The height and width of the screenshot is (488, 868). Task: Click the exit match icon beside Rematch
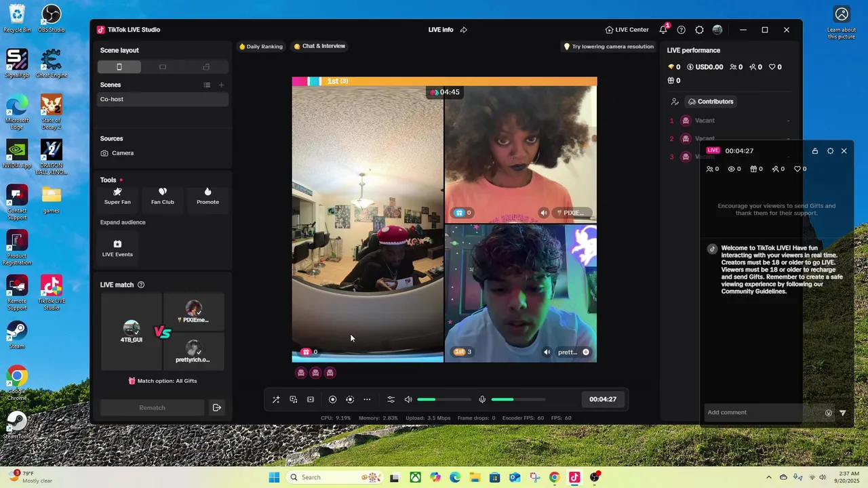coord(217,407)
